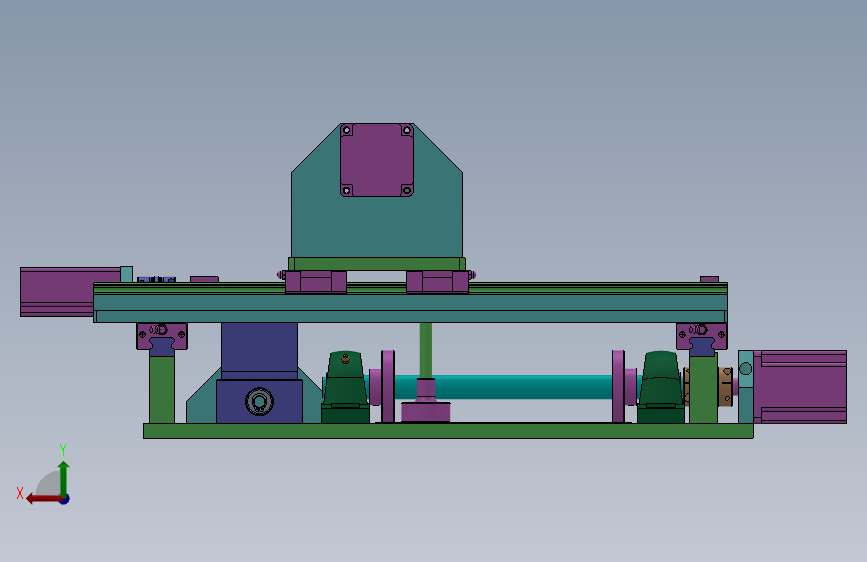The image size is (867, 562).
Task: Select the right purple carriage block beneath the housing
Action: click(437, 282)
